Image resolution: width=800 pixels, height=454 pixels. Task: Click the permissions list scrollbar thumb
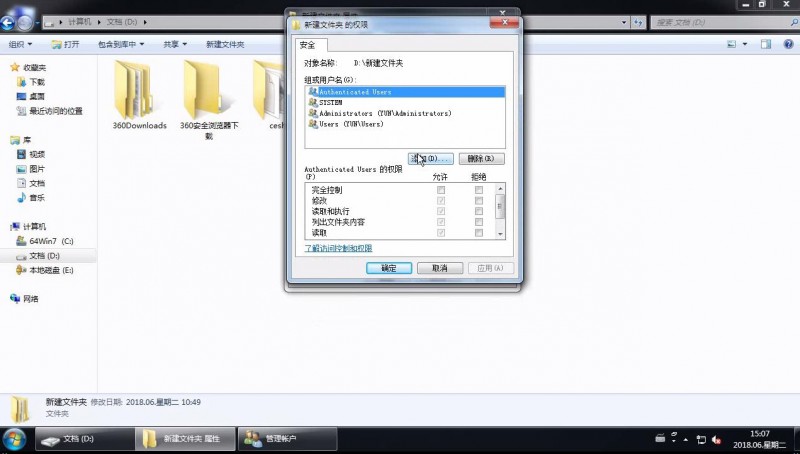pos(501,206)
